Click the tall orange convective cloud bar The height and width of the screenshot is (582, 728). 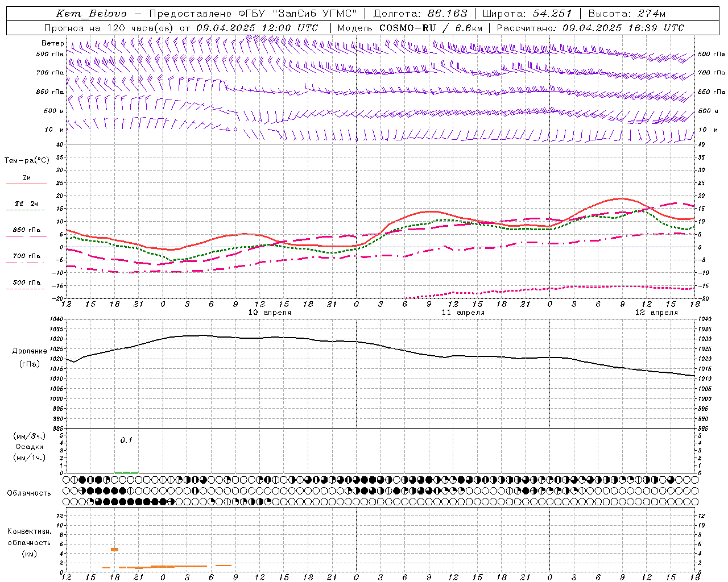coord(114,550)
